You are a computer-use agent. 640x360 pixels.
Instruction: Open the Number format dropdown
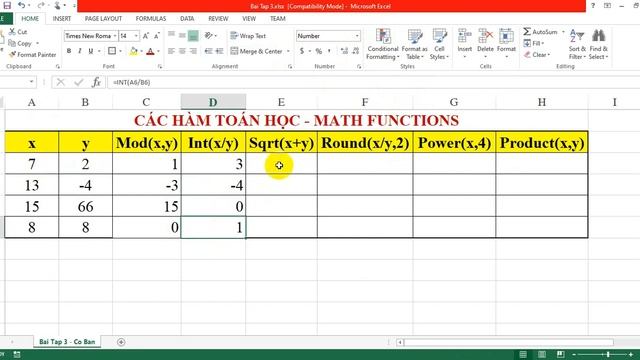[357, 36]
